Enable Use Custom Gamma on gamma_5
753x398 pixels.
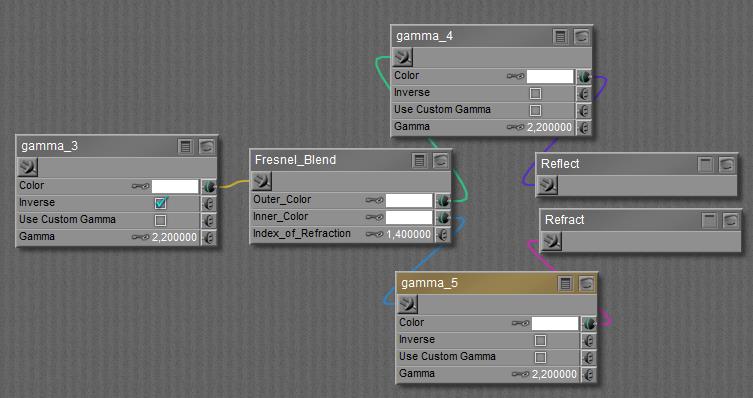point(540,357)
